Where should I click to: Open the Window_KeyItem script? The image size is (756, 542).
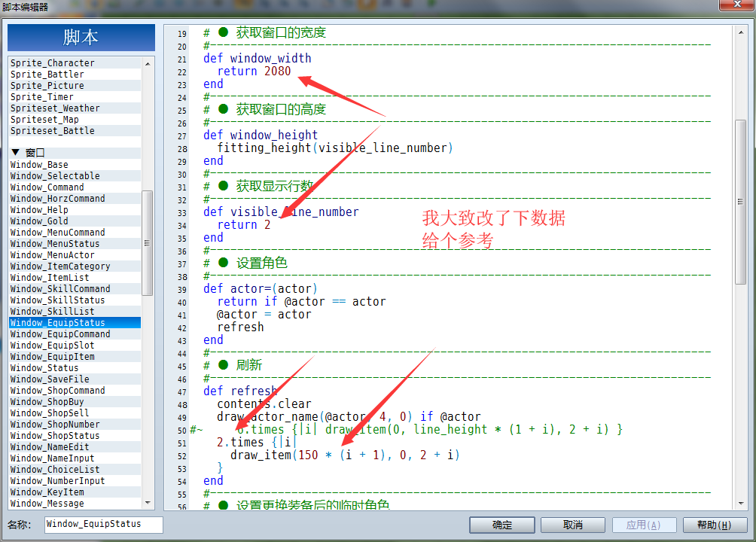point(75,492)
